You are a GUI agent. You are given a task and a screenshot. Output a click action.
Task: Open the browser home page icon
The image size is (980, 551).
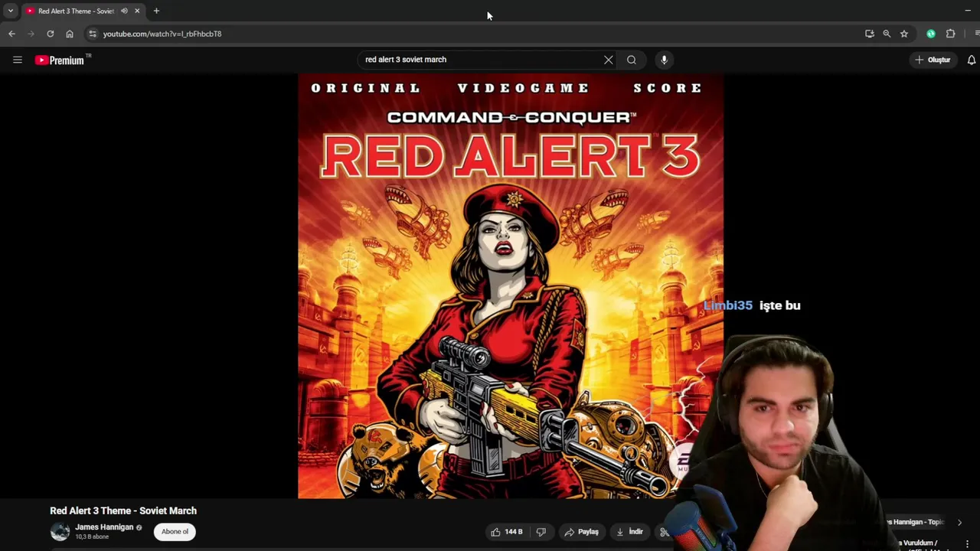tap(70, 34)
